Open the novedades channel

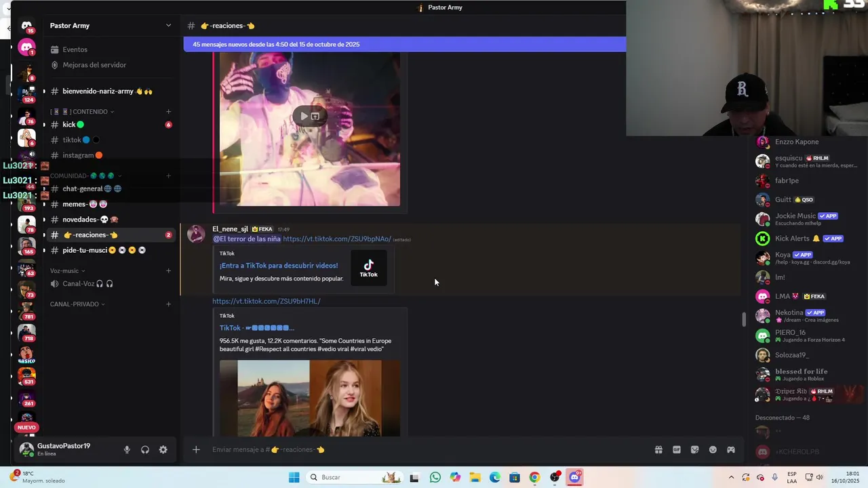(x=111, y=220)
